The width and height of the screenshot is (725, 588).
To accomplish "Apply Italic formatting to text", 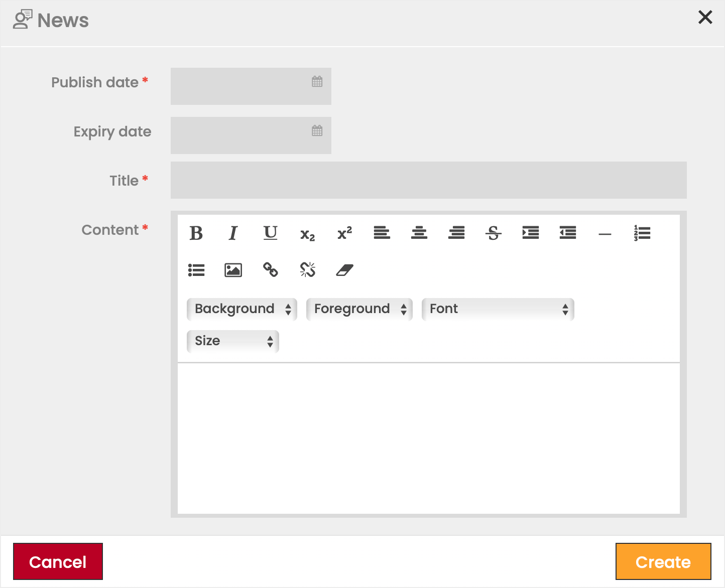I will click(233, 233).
